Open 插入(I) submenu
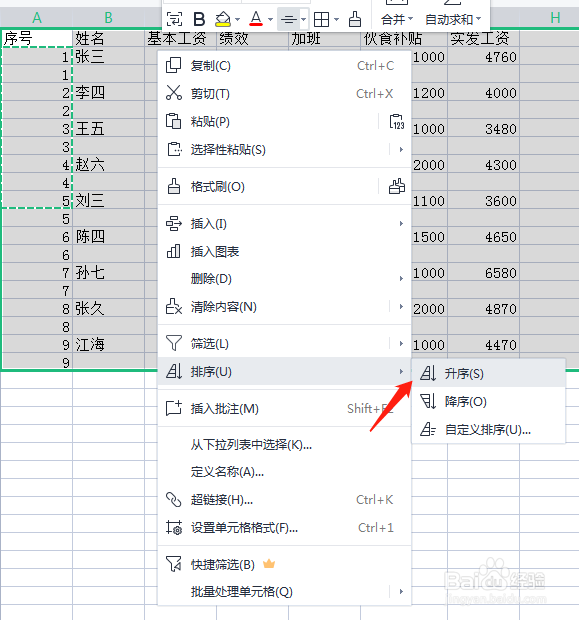579x620 pixels. (x=284, y=224)
